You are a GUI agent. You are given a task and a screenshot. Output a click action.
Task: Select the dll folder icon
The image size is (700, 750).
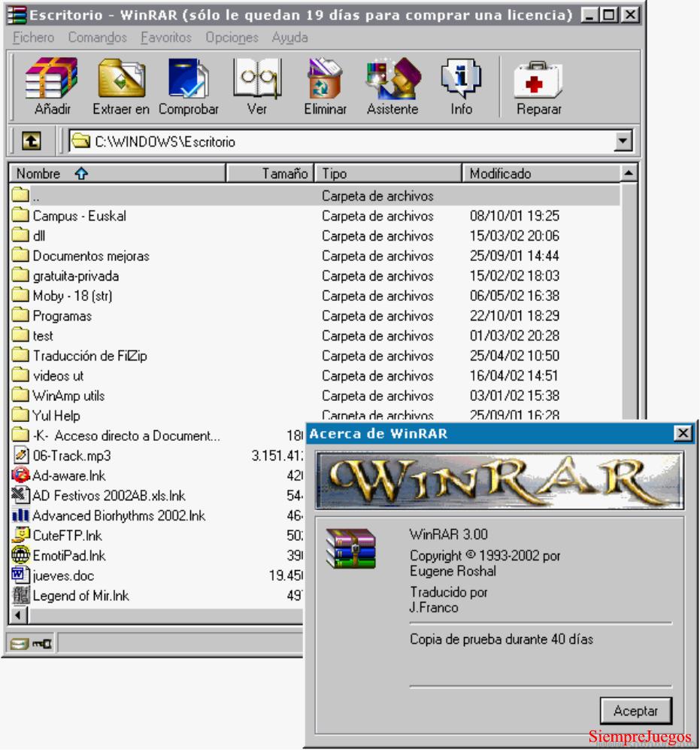[x=20, y=235]
